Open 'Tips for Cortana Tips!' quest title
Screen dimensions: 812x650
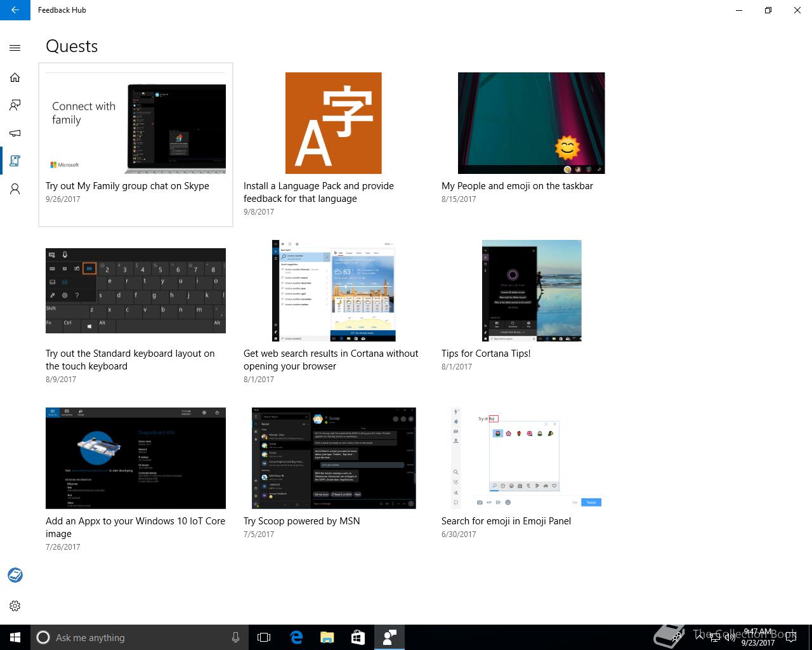(x=486, y=354)
